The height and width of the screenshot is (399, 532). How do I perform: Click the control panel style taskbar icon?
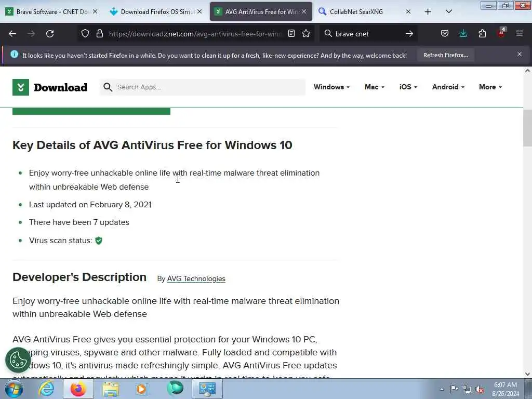[x=207, y=389]
